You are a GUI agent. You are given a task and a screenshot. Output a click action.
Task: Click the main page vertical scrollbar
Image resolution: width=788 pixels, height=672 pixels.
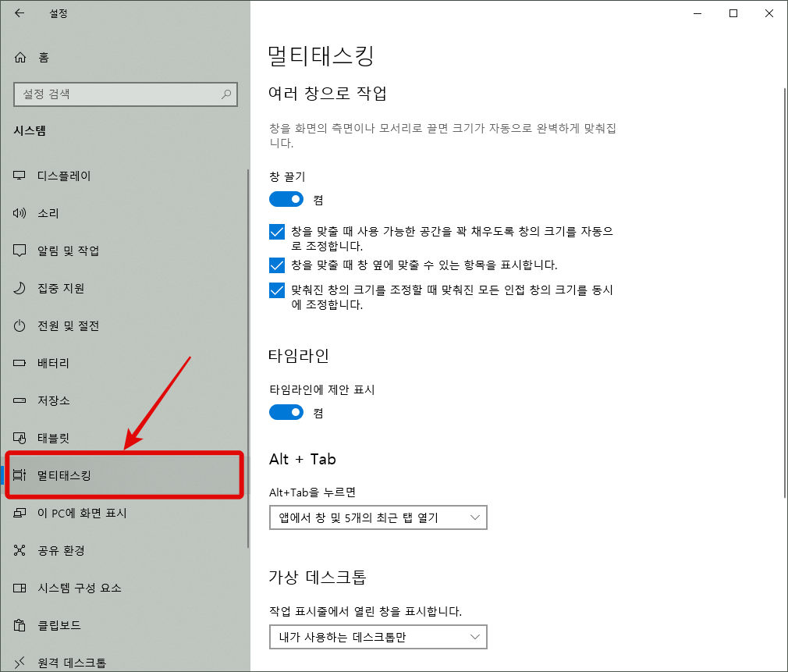click(784, 293)
